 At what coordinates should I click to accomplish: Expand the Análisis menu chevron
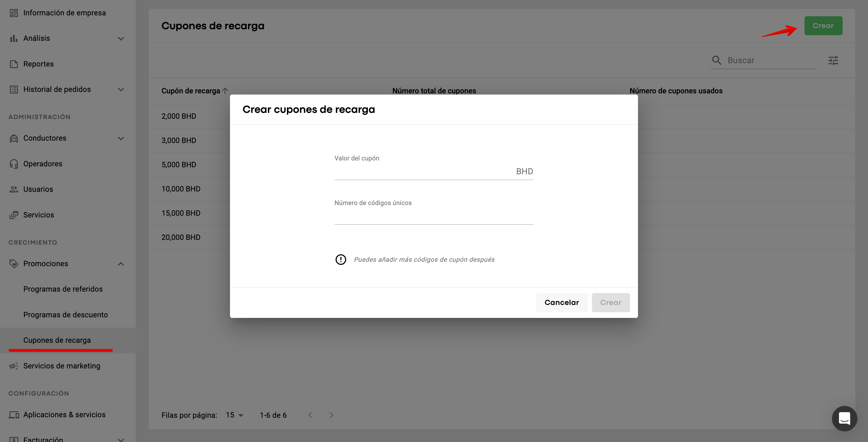(121, 38)
